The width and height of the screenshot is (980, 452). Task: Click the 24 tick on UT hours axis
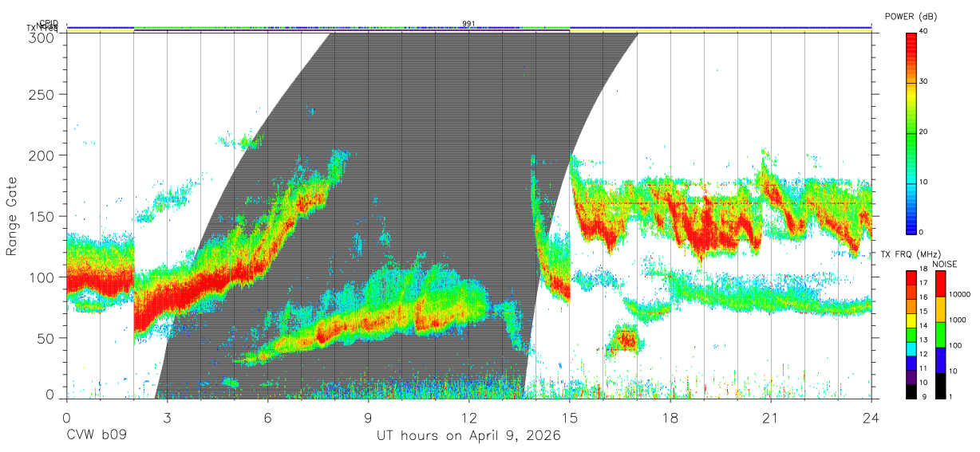pyautogui.click(x=871, y=418)
